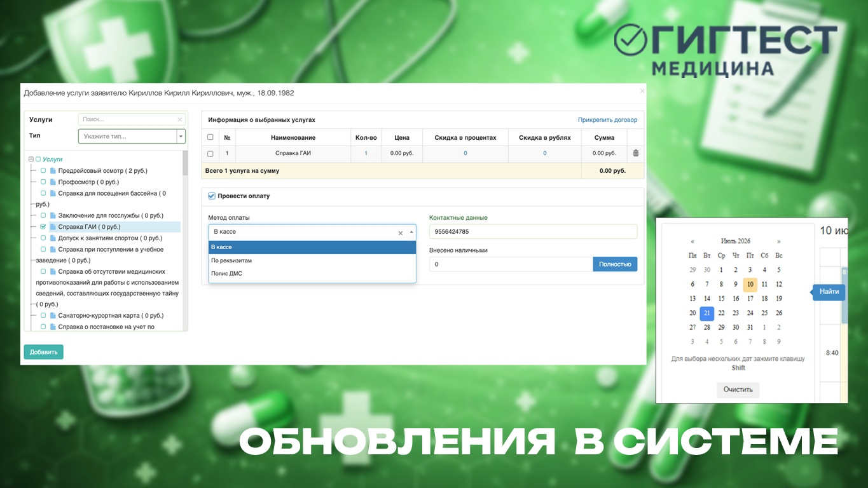The image size is (868, 488).
Task: Tick the Санаторно-курортная карта checkbox
Action: pyautogui.click(x=43, y=316)
